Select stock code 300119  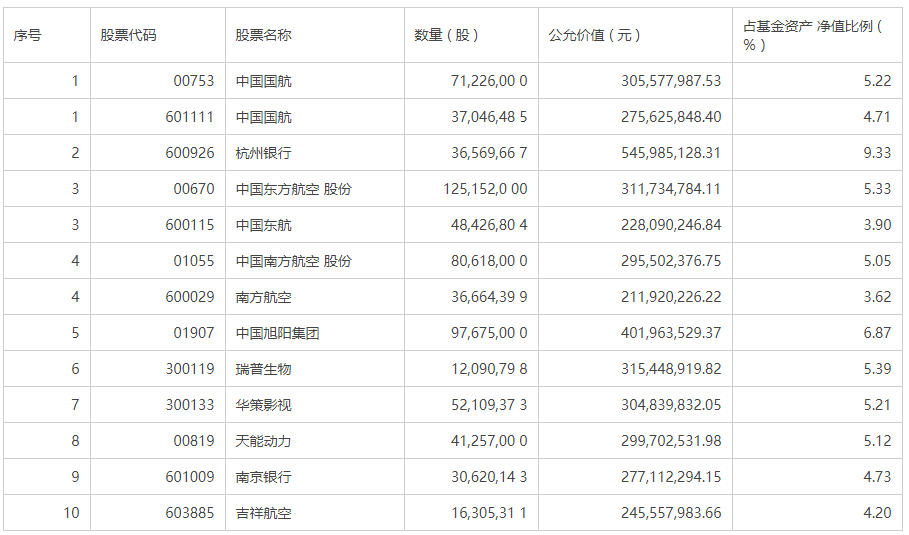[190, 369]
